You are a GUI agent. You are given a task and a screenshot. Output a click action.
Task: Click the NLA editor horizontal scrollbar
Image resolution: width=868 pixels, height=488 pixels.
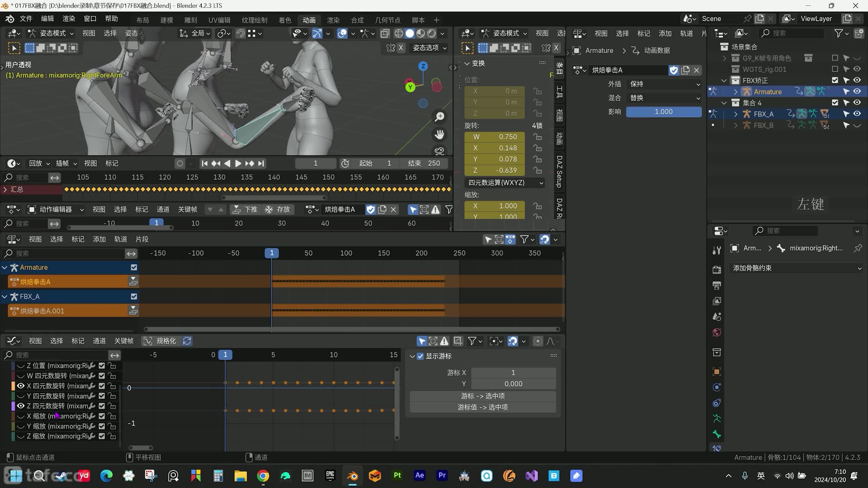[352, 329]
